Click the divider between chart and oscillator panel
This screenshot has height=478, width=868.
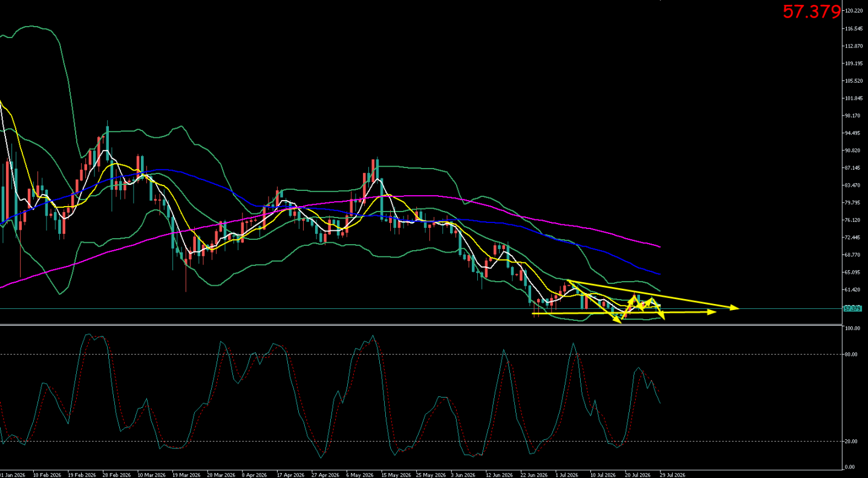(x=421, y=325)
